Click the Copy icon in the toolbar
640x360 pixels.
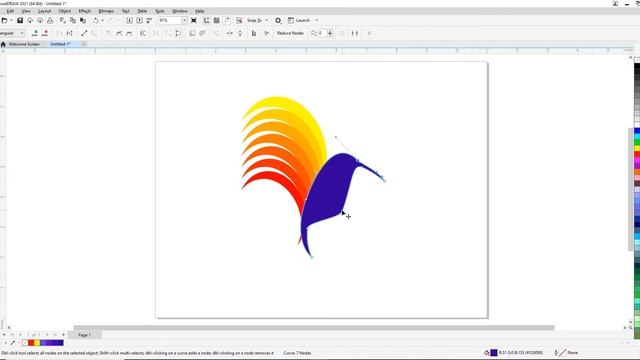73,20
